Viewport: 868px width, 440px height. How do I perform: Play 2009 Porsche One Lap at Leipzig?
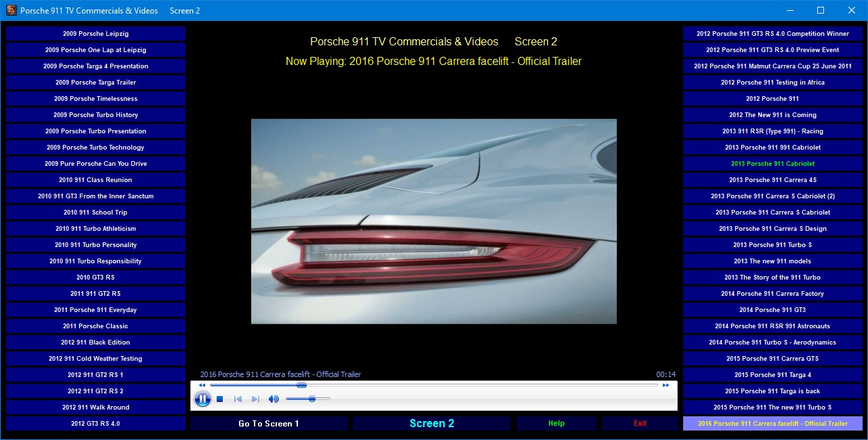[95, 50]
